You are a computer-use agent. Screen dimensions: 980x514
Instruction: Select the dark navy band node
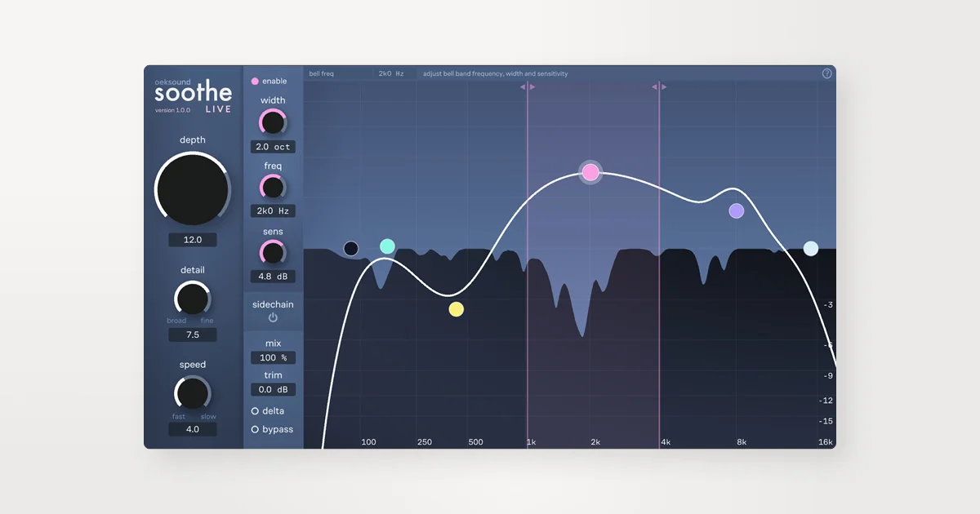[351, 249]
